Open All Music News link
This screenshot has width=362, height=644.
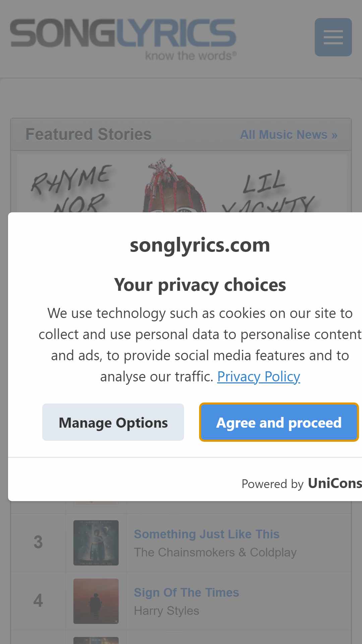(x=289, y=135)
